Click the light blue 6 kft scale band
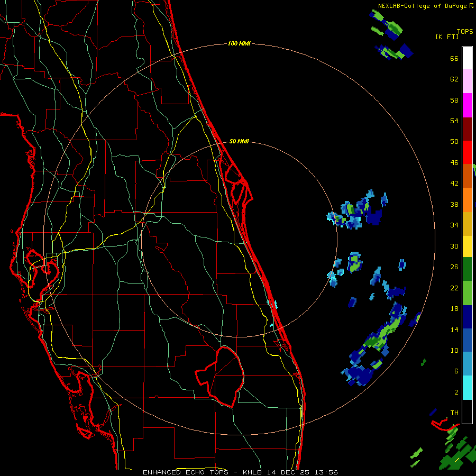Screen dimensions: 476x476 (x=467, y=364)
